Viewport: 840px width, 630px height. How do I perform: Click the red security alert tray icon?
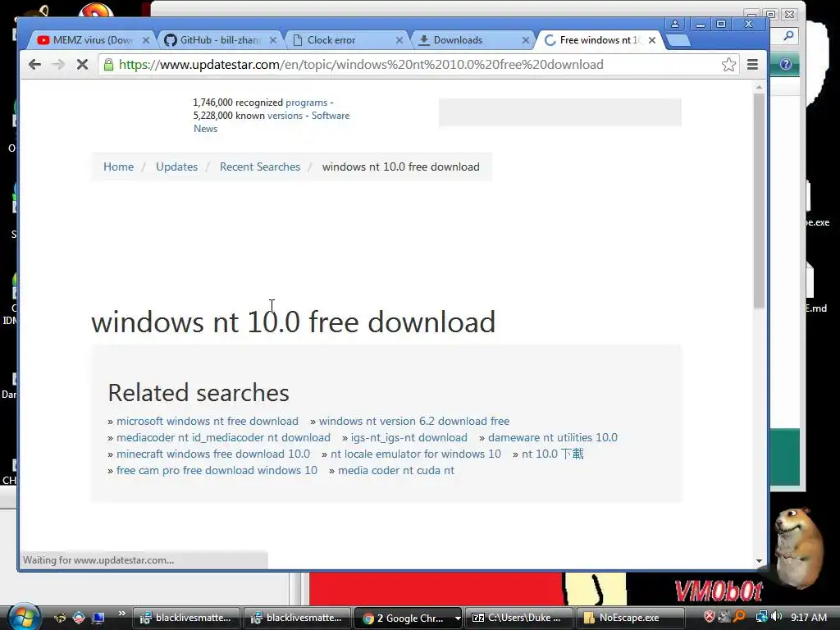click(709, 617)
